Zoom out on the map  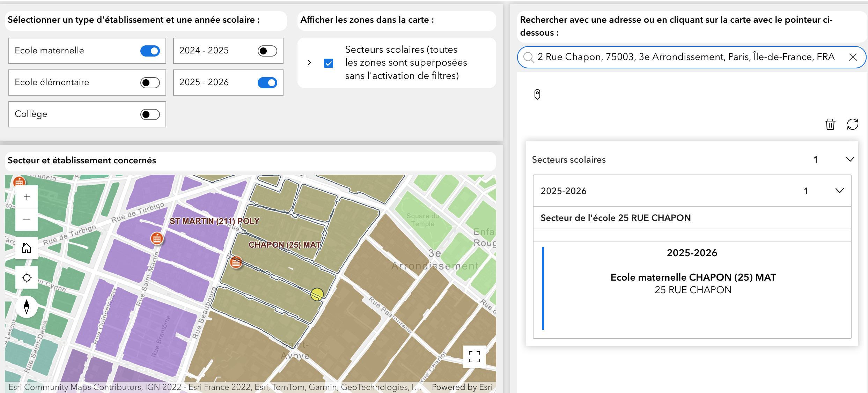click(27, 220)
